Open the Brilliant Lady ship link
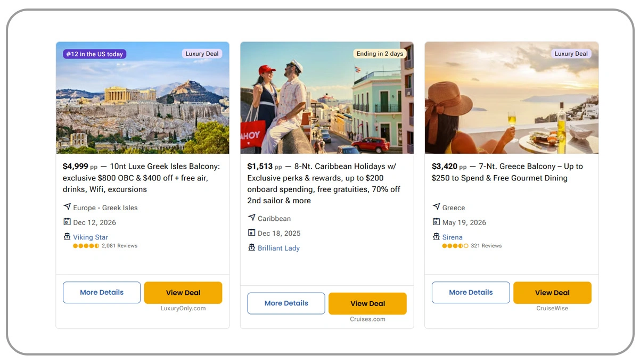 click(x=278, y=248)
